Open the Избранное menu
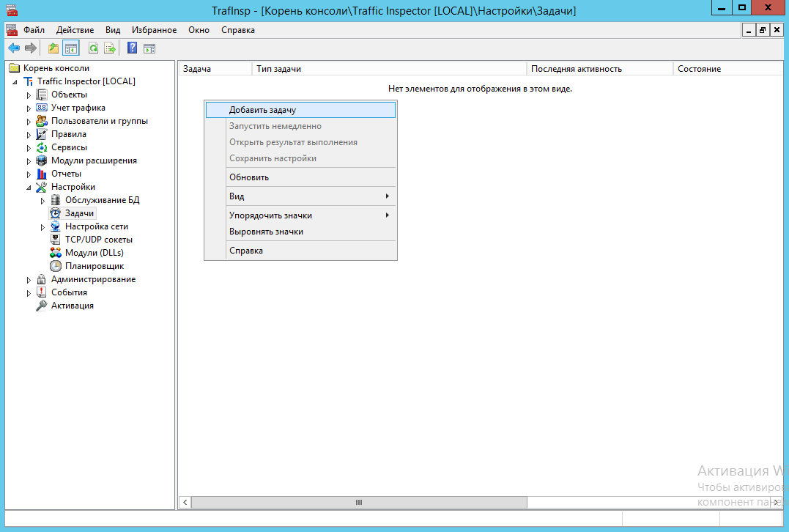 pyautogui.click(x=154, y=30)
